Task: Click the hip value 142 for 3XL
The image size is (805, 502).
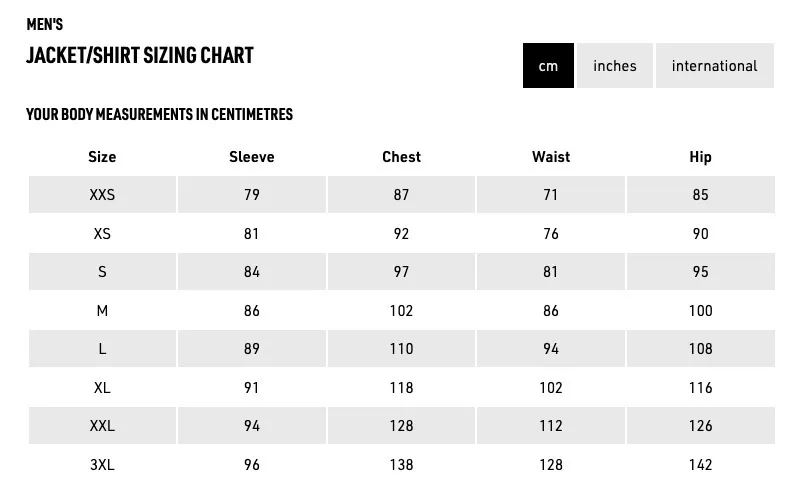Action: point(700,465)
